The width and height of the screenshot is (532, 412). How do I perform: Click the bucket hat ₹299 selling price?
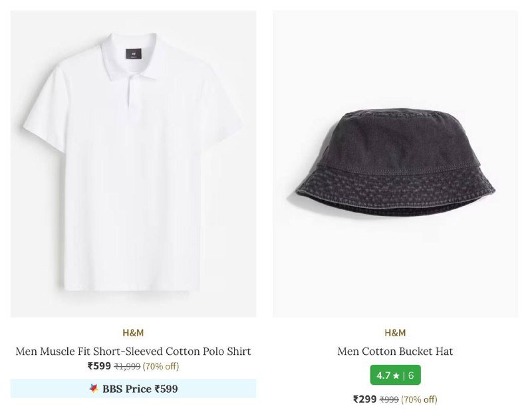pyautogui.click(x=364, y=399)
